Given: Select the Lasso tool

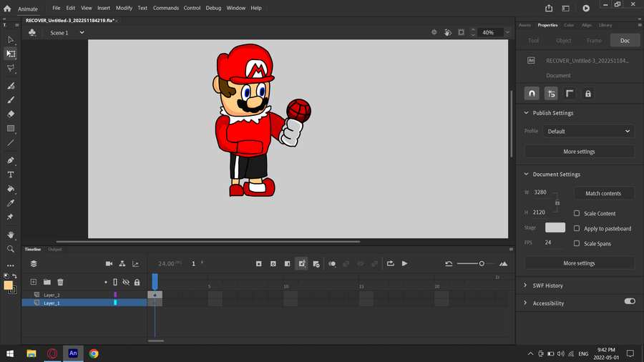Looking at the screenshot, I should [x=11, y=68].
